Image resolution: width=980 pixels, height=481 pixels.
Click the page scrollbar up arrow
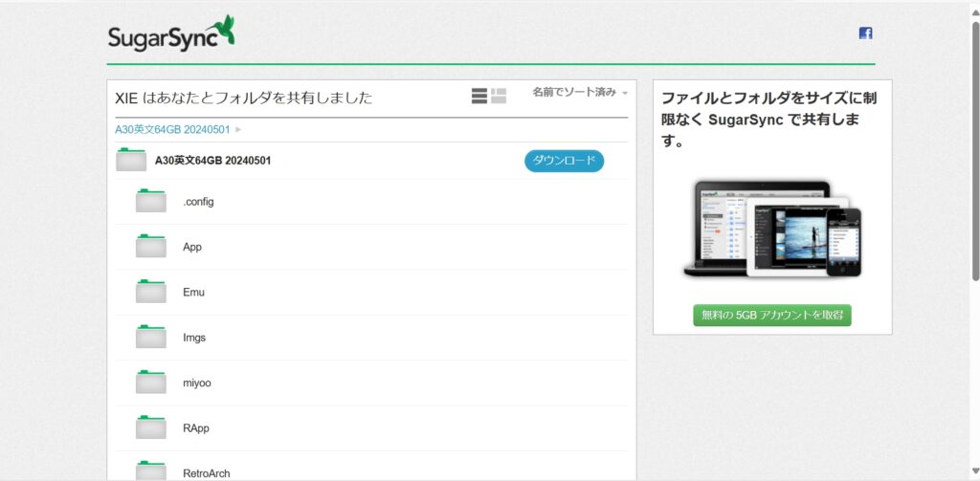tap(975, 12)
